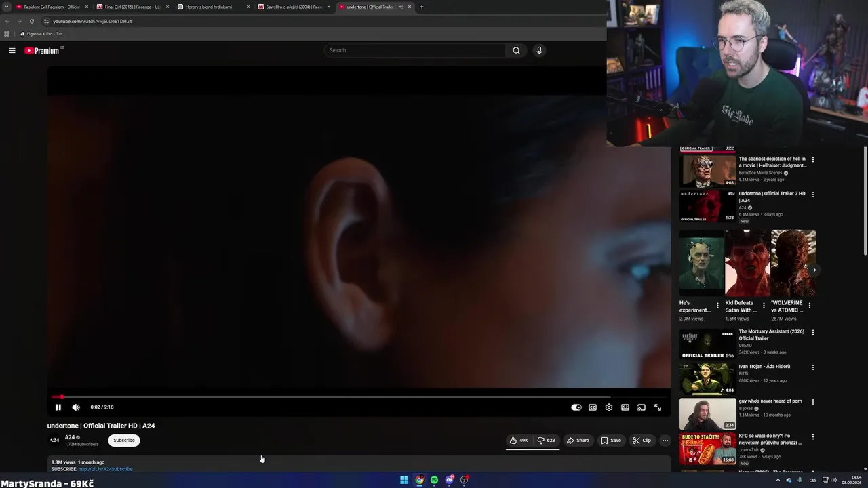Open A24 channel avatar
Image resolution: width=868 pixels, height=488 pixels.
[x=54, y=441]
